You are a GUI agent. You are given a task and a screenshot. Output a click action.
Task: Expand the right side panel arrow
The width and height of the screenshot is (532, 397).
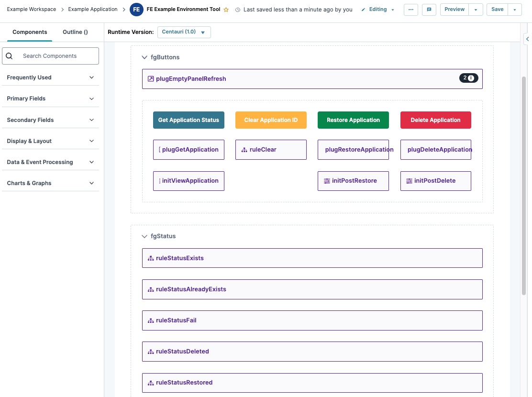click(x=527, y=39)
